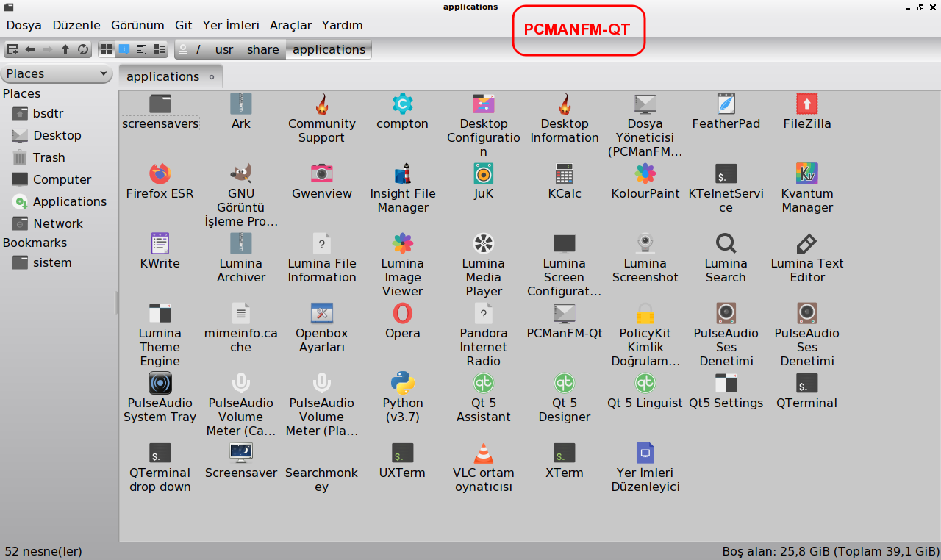Select the KCalc icon
Image resolution: width=941 pixels, height=560 pixels.
564,173
